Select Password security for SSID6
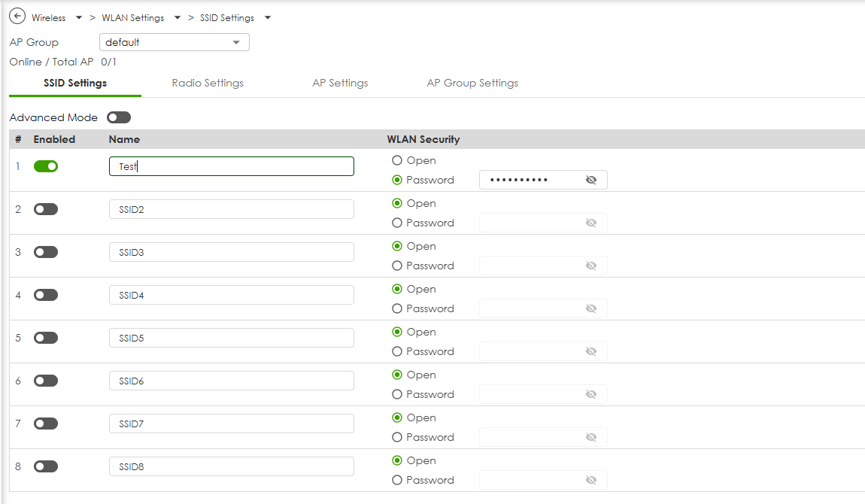This screenshot has width=865, height=504. coord(396,394)
